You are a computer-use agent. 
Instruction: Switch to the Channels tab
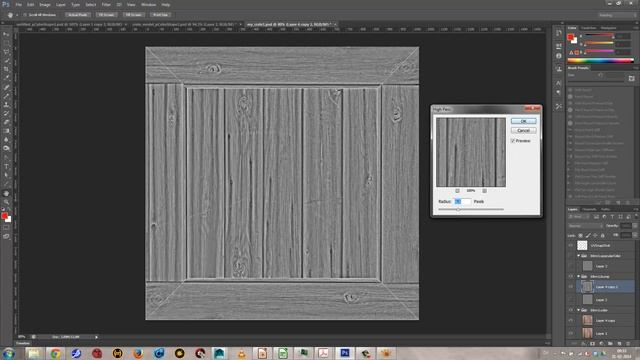pyautogui.click(x=589, y=209)
